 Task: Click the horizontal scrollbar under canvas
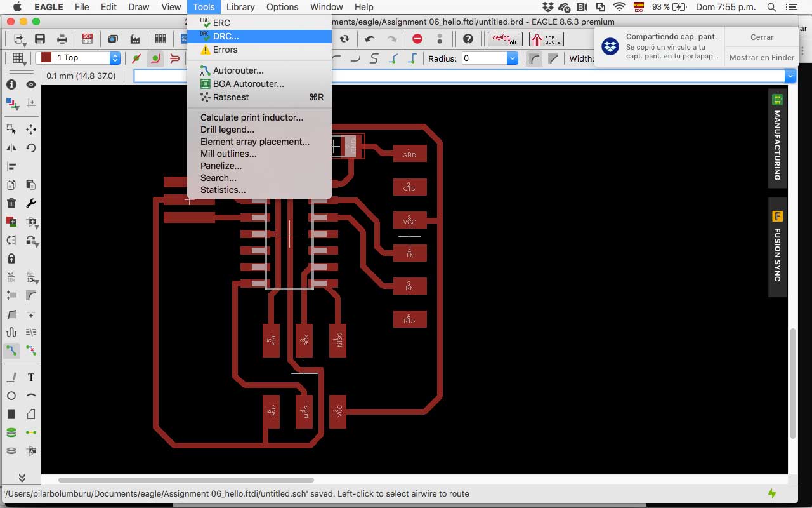186,480
